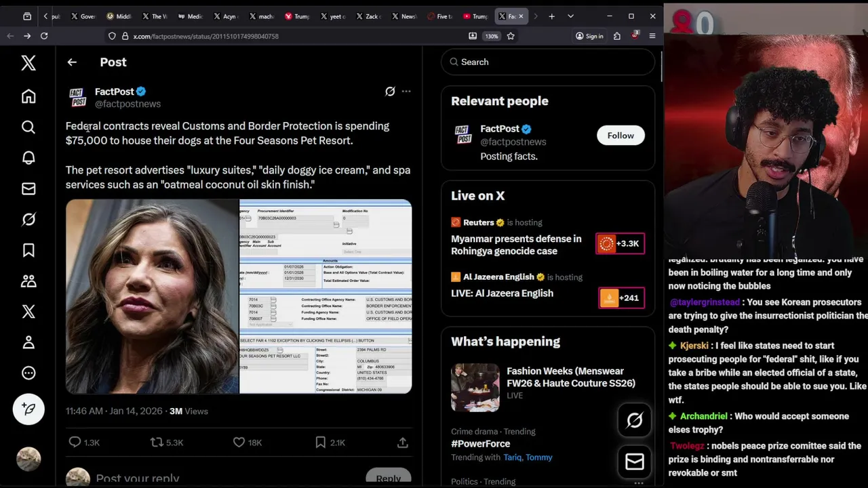
Task: Click the Search box
Action: click(548, 62)
